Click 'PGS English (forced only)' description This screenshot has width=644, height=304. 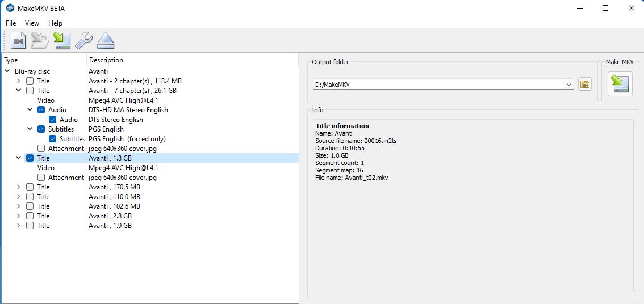click(x=127, y=138)
